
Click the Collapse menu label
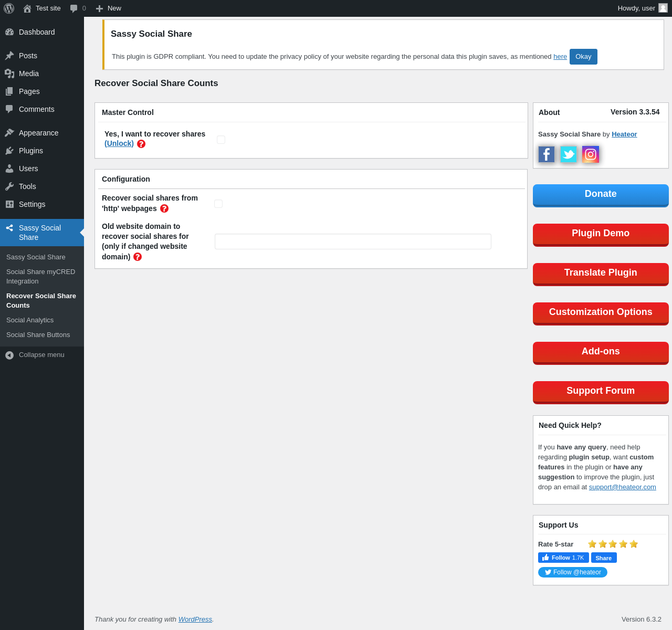pos(41,355)
